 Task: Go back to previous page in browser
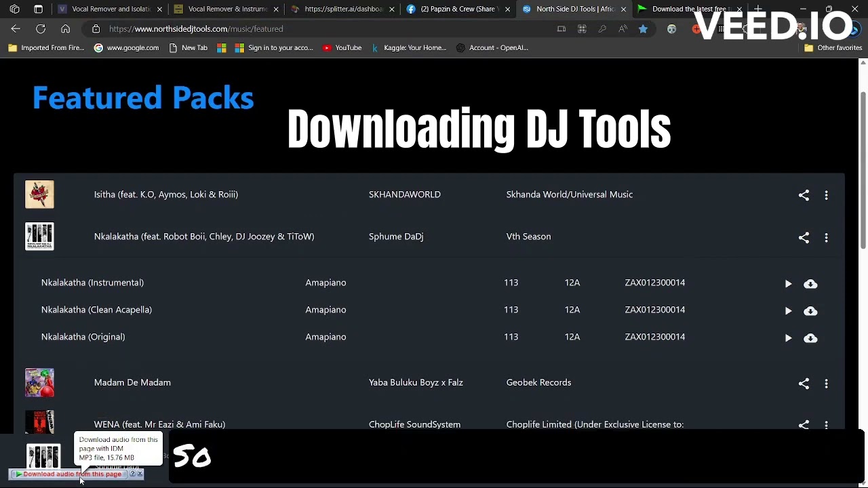click(x=16, y=29)
